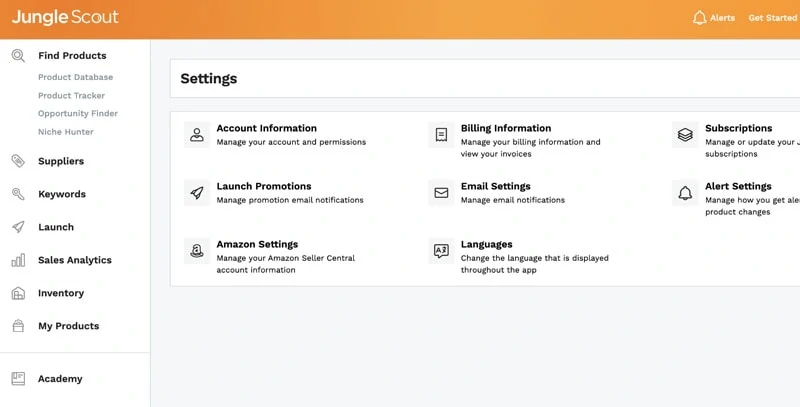This screenshot has height=407, width=800.
Task: Open Amazon Settings
Action: click(x=257, y=244)
